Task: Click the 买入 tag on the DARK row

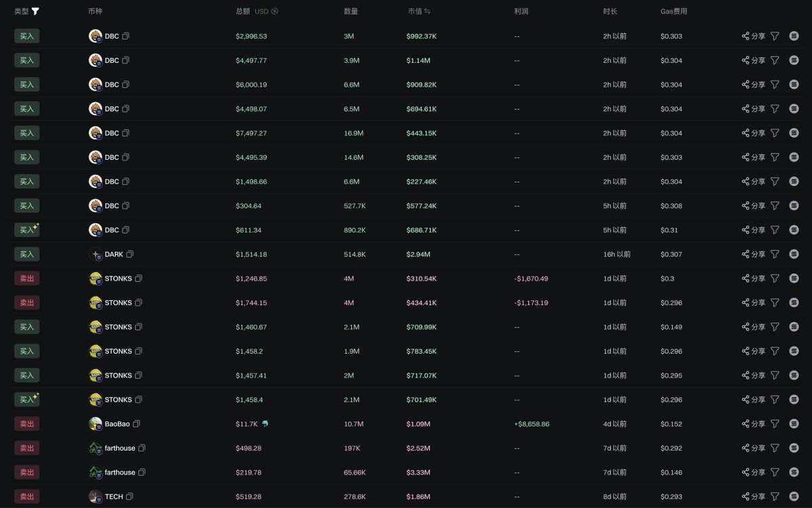Action: [26, 254]
